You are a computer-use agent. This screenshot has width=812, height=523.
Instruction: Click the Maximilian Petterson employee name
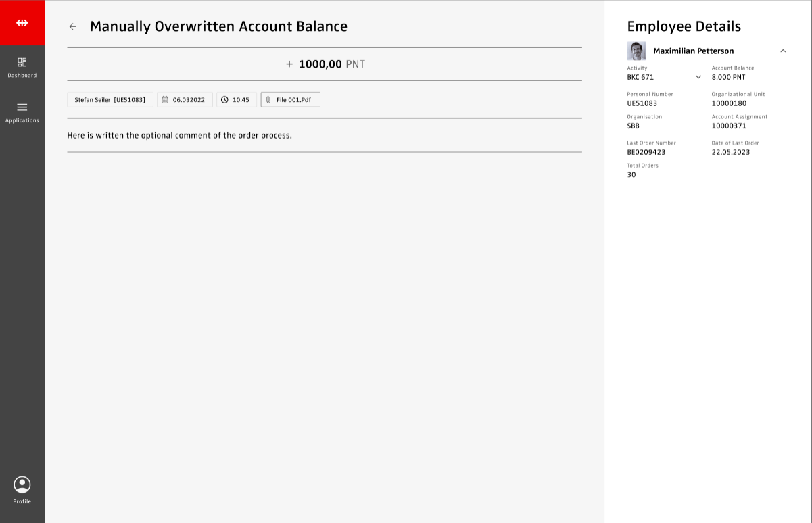point(693,51)
